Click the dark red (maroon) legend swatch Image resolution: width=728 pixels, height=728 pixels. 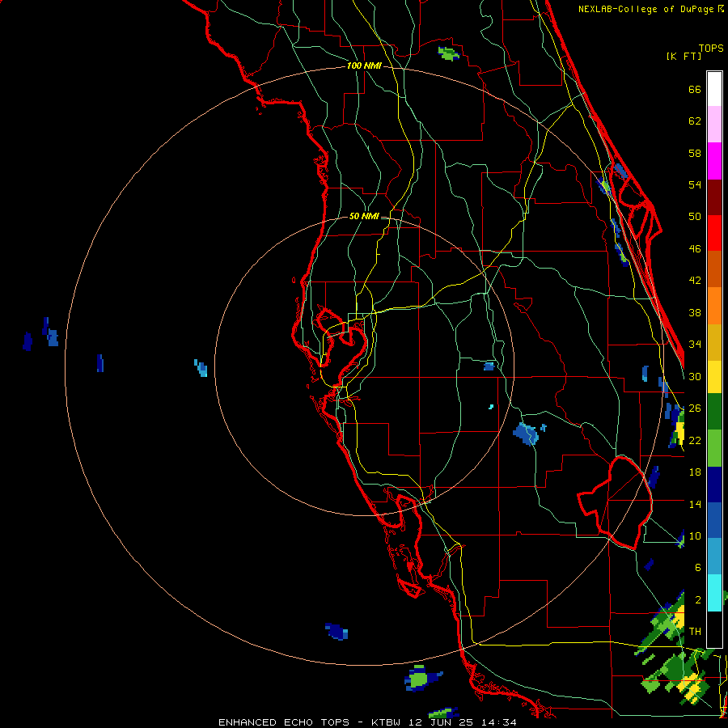pos(714,197)
